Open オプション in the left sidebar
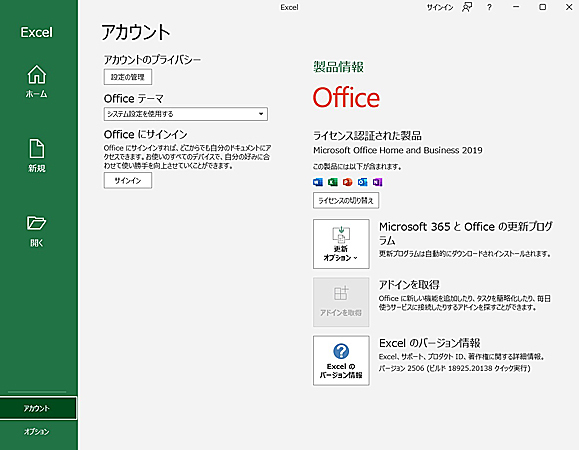Screen dimensions: 579x450 click(x=38, y=431)
